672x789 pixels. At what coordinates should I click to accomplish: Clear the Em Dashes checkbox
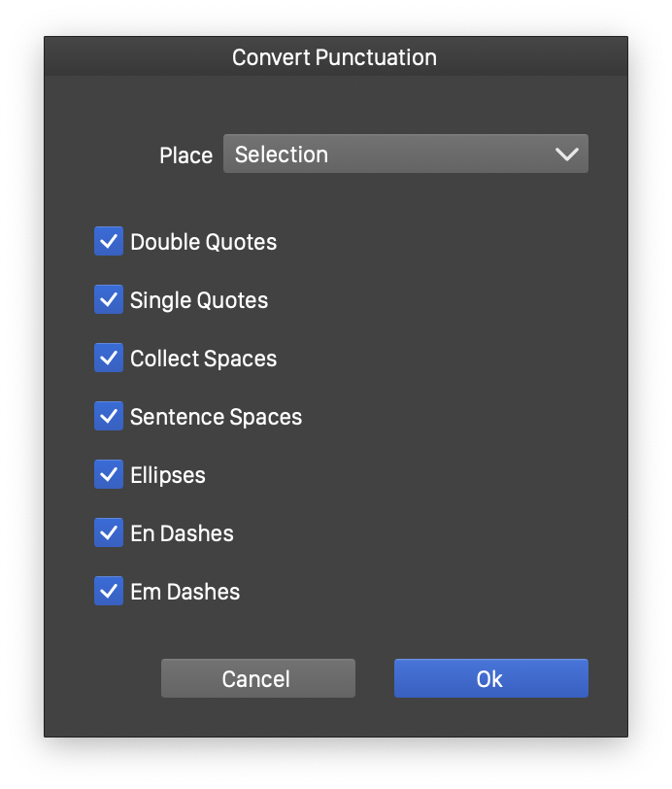pyautogui.click(x=109, y=592)
